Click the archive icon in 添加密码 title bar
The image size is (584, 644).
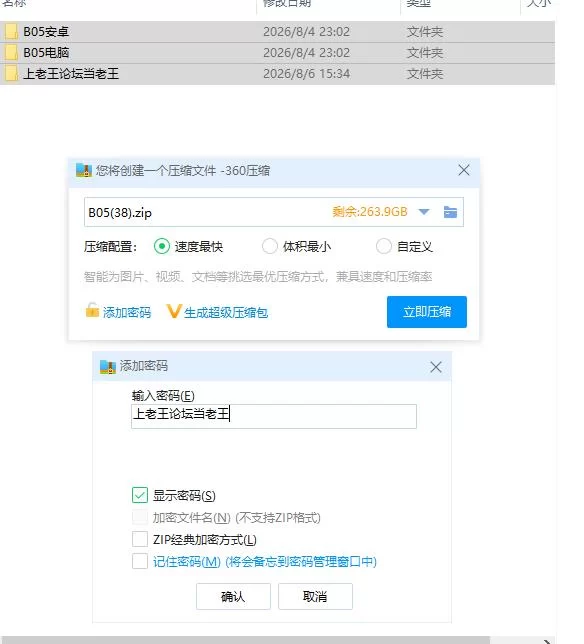pyautogui.click(x=108, y=366)
